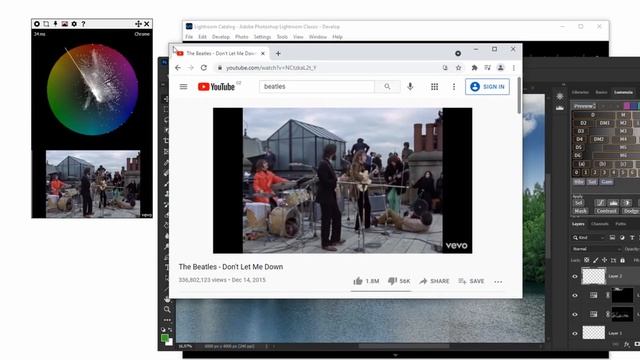Close the vectorscope window
This screenshot has height=360, width=640.
click(147, 24)
